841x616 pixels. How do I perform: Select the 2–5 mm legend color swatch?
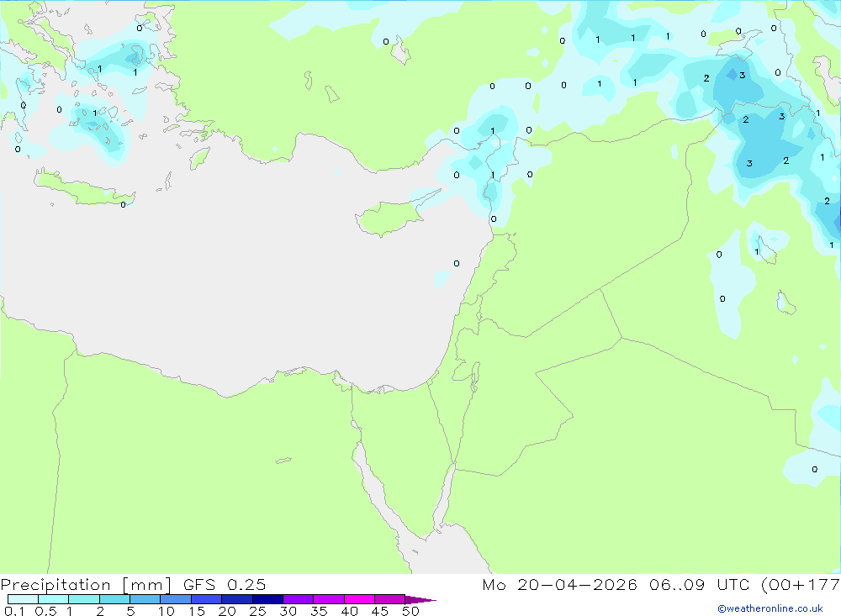(x=114, y=599)
